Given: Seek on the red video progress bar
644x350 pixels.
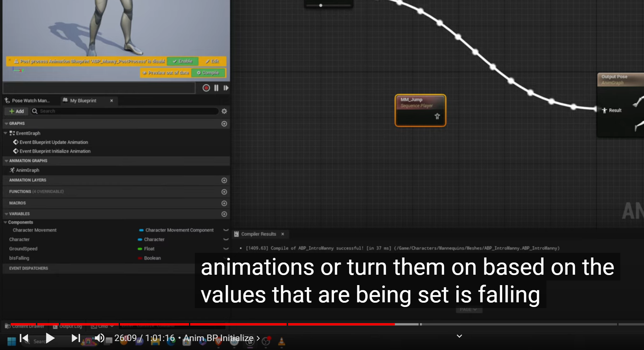Looking at the screenshot, I should (203, 324).
